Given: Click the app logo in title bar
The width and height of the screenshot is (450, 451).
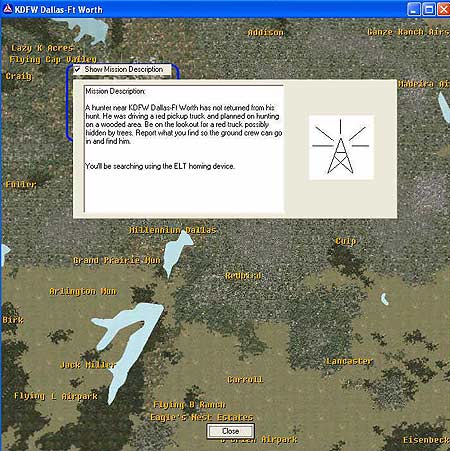Looking at the screenshot, I should point(7,9).
